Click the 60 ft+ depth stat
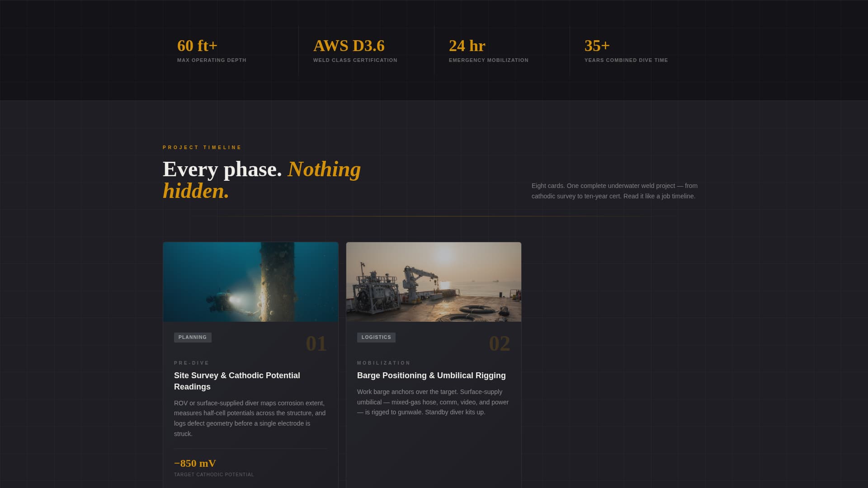Image resolution: width=868 pixels, height=488 pixels. [198, 46]
